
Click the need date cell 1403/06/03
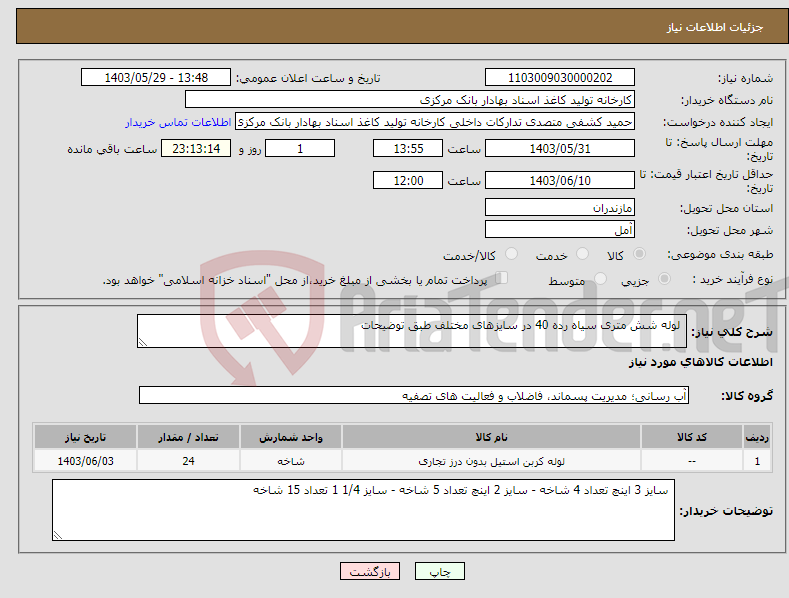(x=86, y=461)
